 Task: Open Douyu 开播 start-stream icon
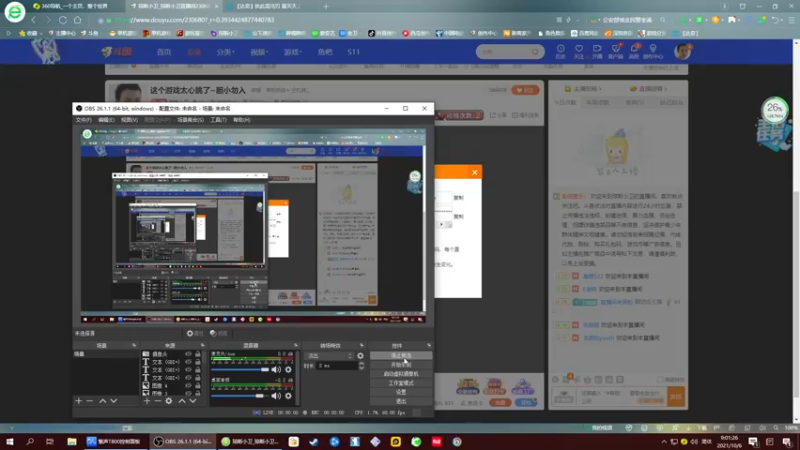tap(597, 51)
